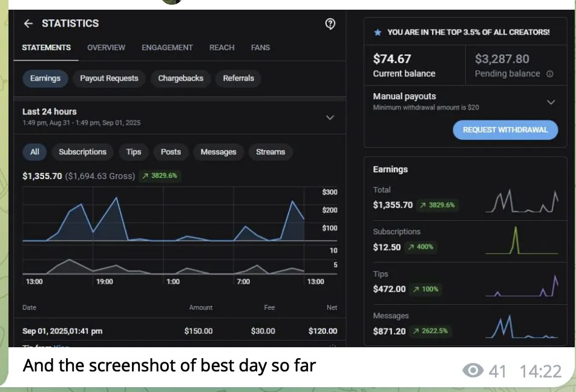
Task: Click the $150.00 amount cell
Action: 198,331
